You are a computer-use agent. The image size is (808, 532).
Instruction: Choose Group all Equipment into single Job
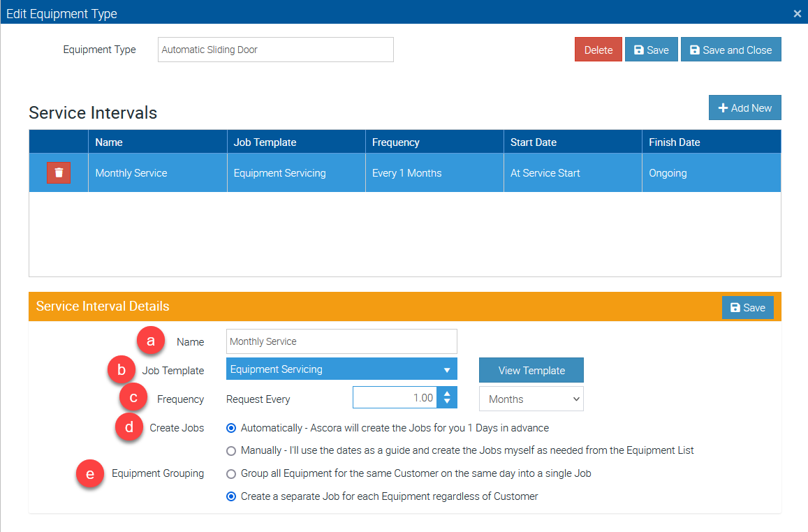(231, 474)
